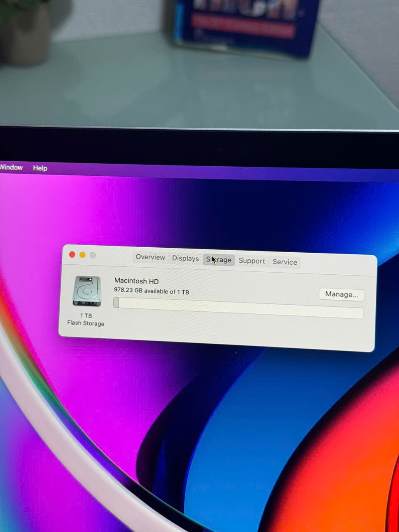Click the gray disabled zoom button
The image size is (399, 532).
pyautogui.click(x=93, y=255)
